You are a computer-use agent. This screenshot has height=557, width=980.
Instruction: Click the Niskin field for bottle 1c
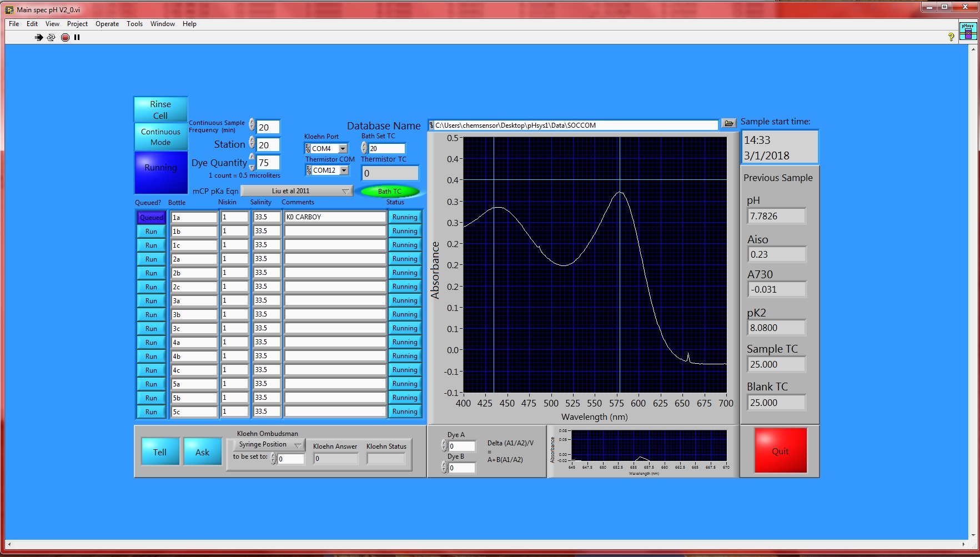tap(234, 245)
